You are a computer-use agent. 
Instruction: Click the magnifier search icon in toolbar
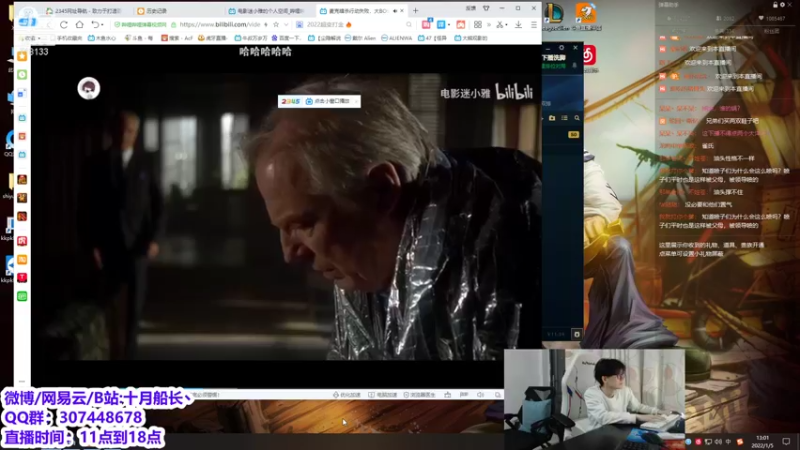pyautogui.click(x=409, y=24)
